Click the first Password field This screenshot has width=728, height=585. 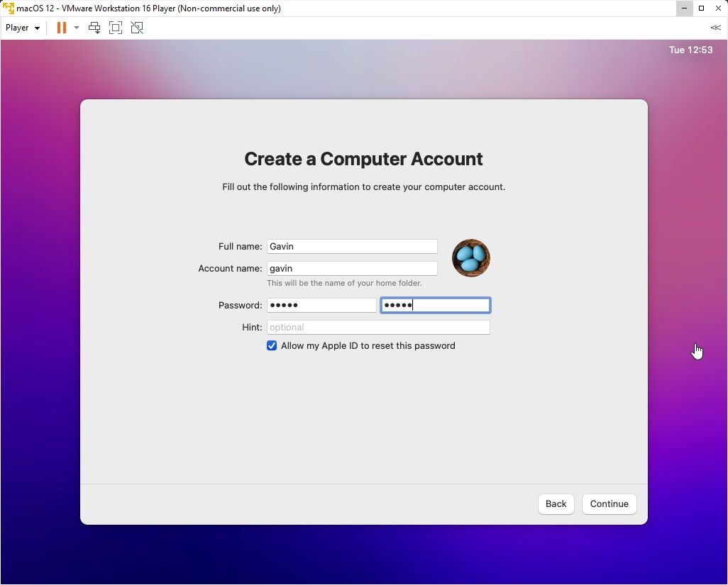pyautogui.click(x=321, y=305)
